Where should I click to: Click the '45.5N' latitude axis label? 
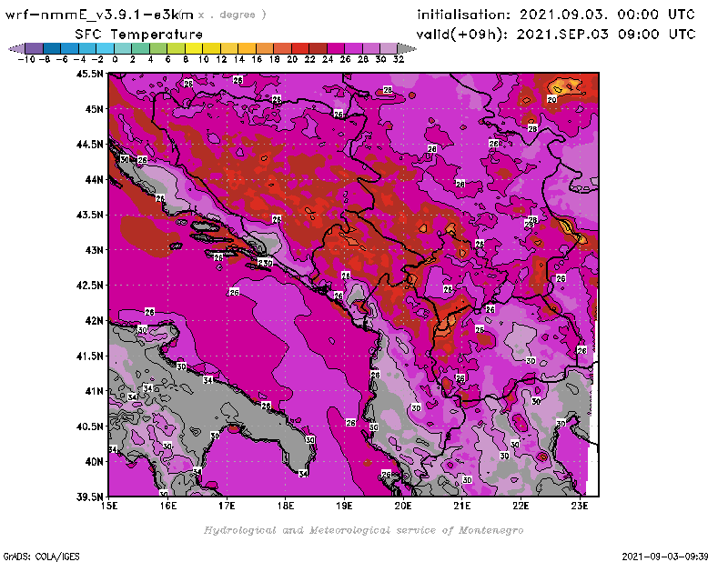89,74
